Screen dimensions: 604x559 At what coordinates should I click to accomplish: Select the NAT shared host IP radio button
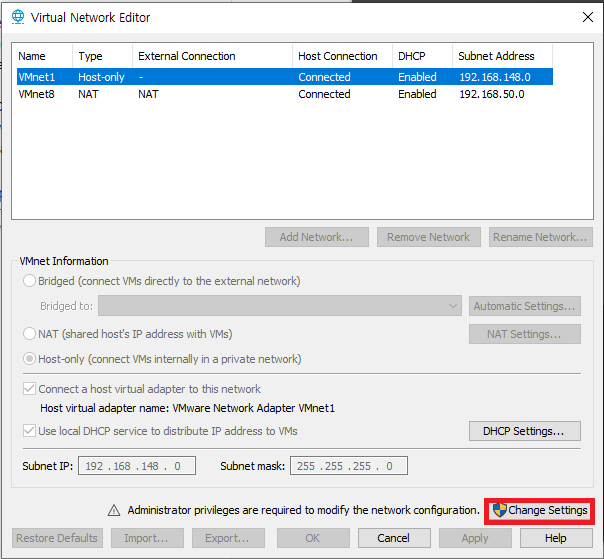(x=29, y=334)
